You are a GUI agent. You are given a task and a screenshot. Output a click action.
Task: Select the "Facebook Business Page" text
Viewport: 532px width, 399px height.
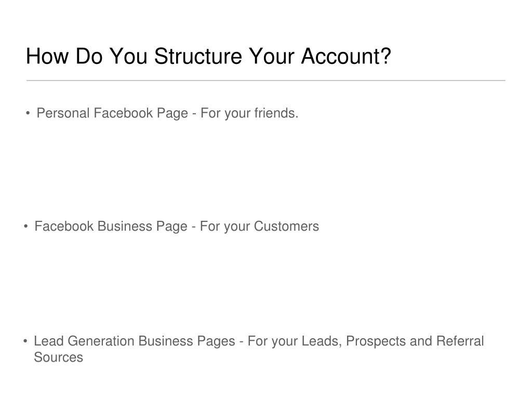coord(111,227)
